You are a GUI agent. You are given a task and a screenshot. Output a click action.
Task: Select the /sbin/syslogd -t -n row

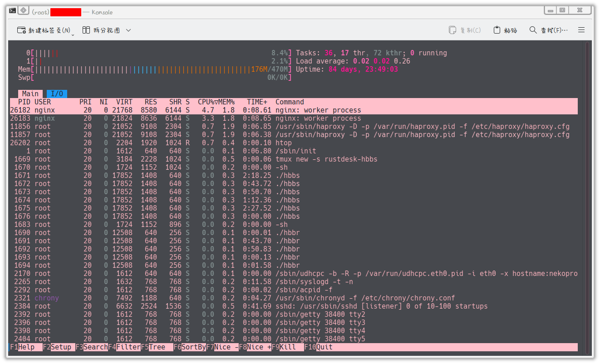click(x=294, y=282)
